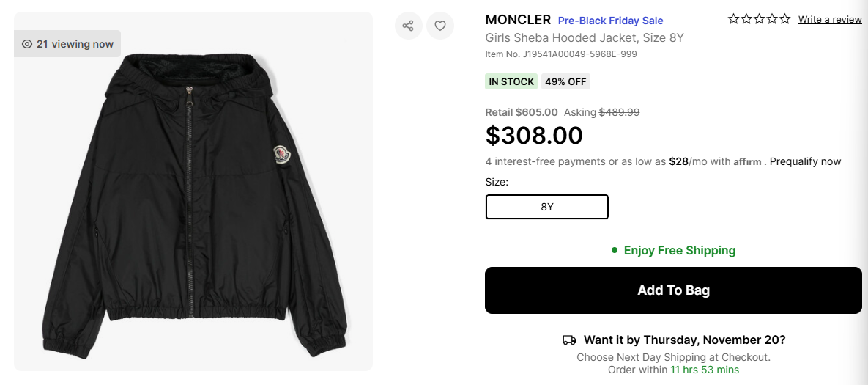Add jacket to wishlist with heart icon
Screen dimensions: 868x385
440,26
